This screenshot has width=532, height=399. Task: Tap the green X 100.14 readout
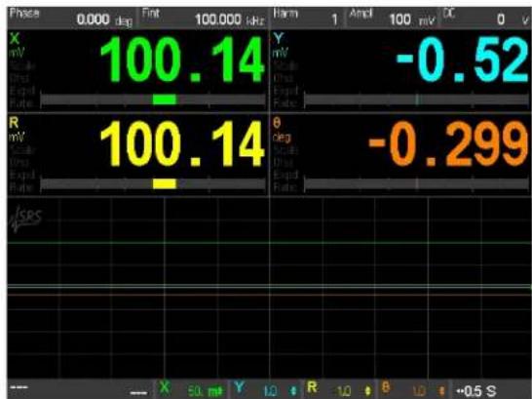[182, 60]
